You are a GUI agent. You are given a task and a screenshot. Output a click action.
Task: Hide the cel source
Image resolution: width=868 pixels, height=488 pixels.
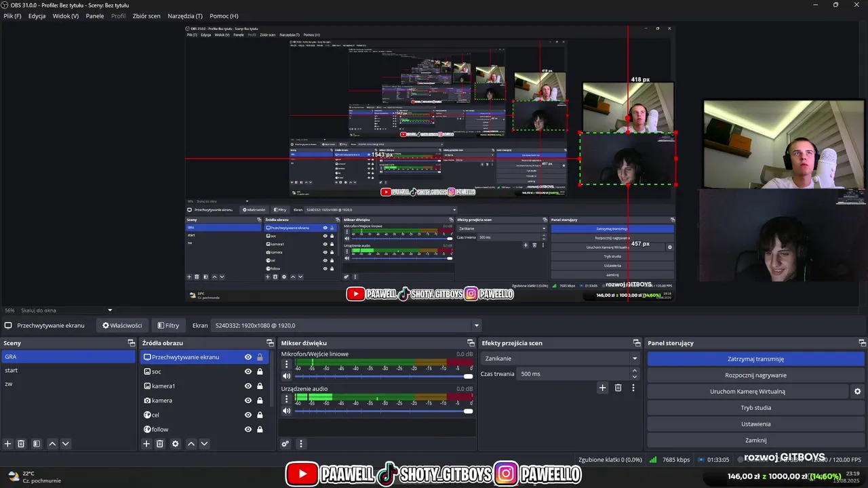coord(248,415)
